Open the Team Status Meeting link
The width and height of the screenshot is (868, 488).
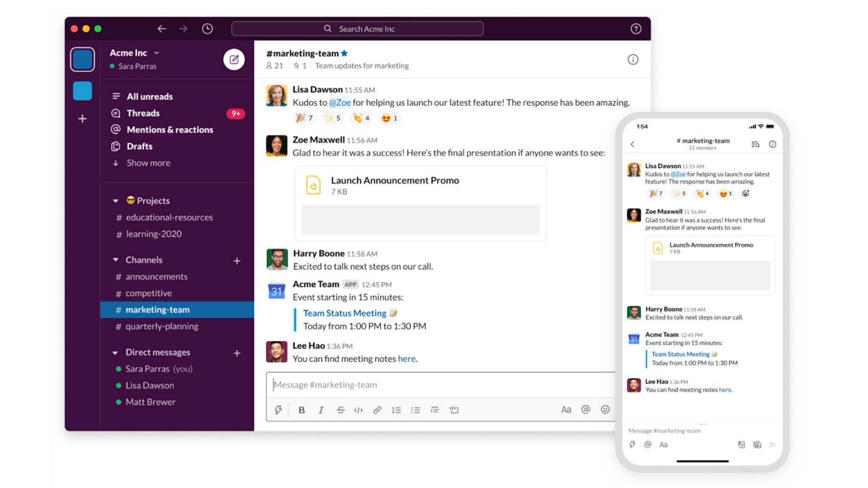[x=344, y=313]
